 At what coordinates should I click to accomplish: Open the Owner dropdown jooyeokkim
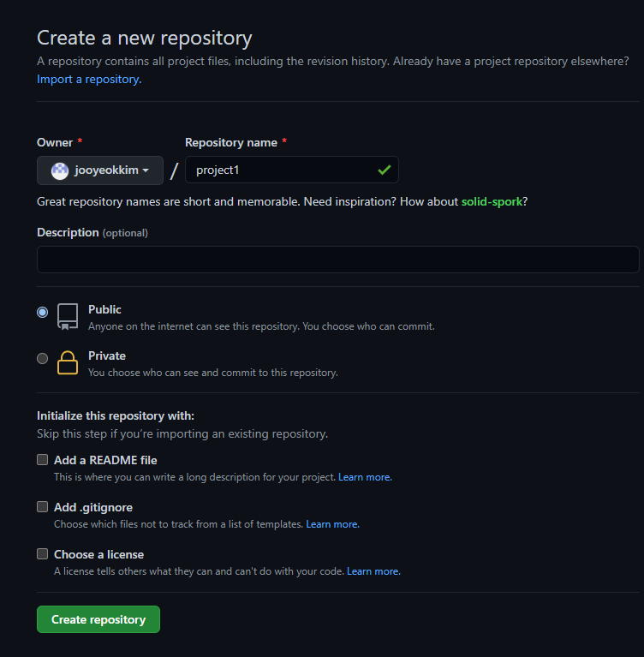pyautogui.click(x=100, y=170)
